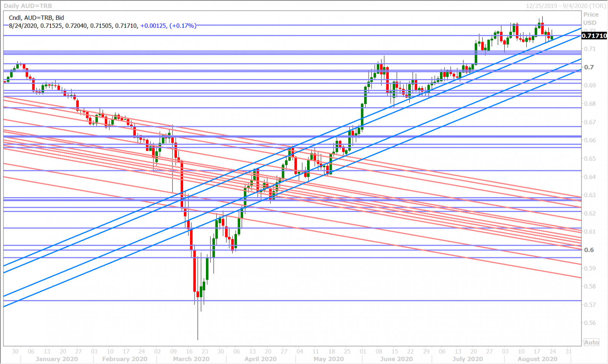Select the June 2020 month label
Screen dimensions: 608x364
coord(396,359)
